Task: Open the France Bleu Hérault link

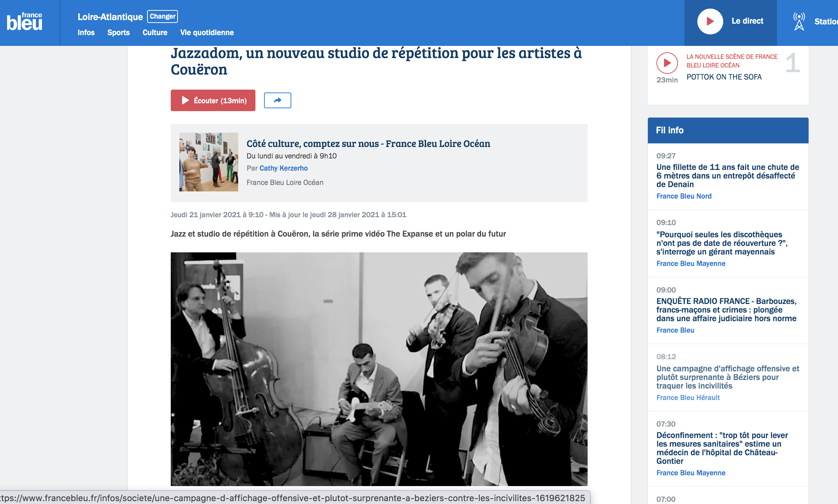Action: (x=688, y=398)
